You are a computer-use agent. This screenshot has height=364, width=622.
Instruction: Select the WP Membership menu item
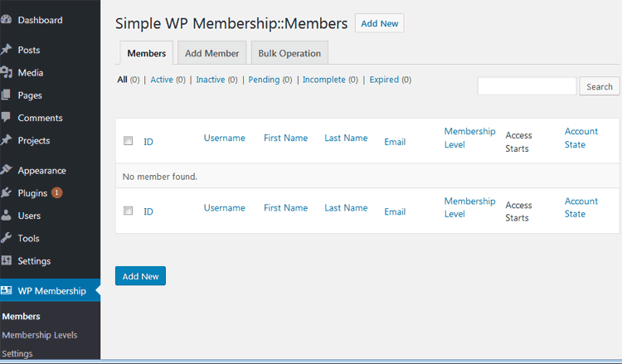coord(51,291)
